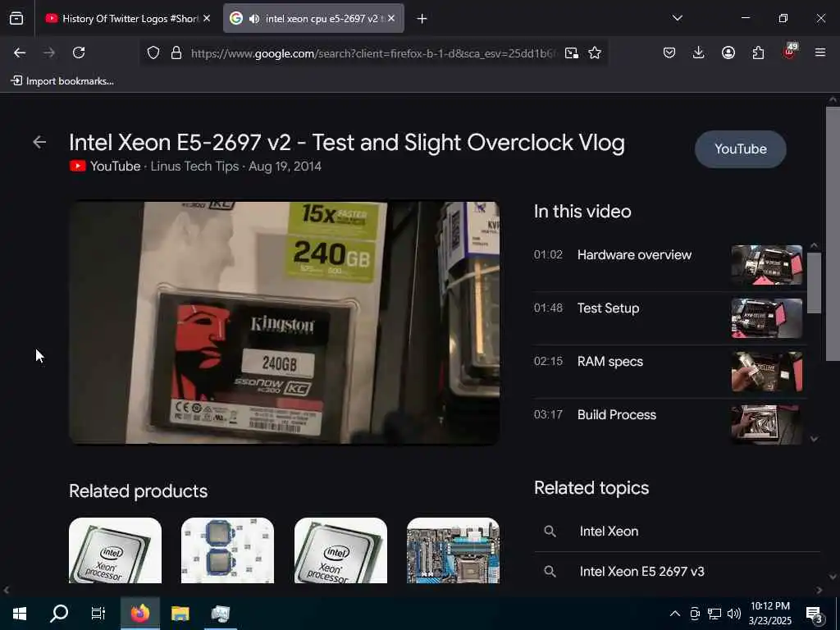Click search icon beside Intel Xeon topic

click(550, 531)
